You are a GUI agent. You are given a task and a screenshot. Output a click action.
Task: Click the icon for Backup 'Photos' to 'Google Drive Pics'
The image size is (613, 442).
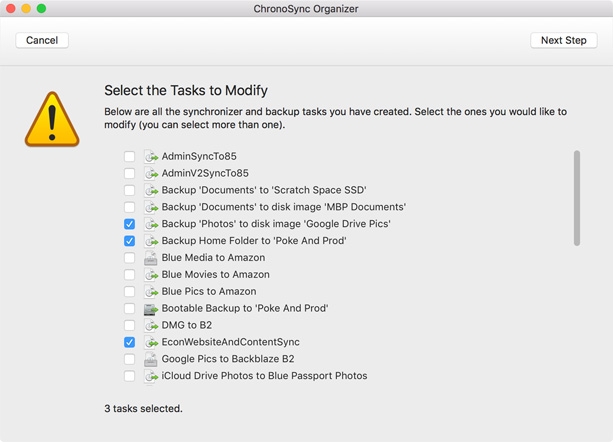(151, 224)
